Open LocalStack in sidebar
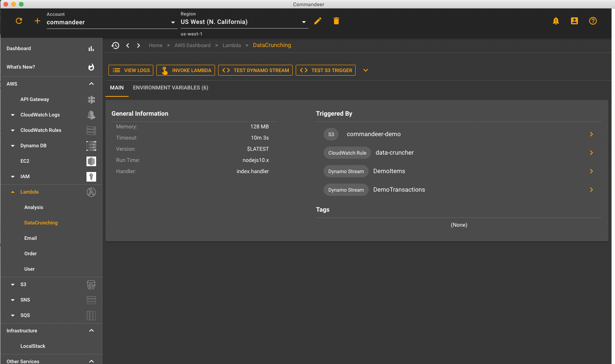This screenshot has width=615, height=364. [x=33, y=346]
